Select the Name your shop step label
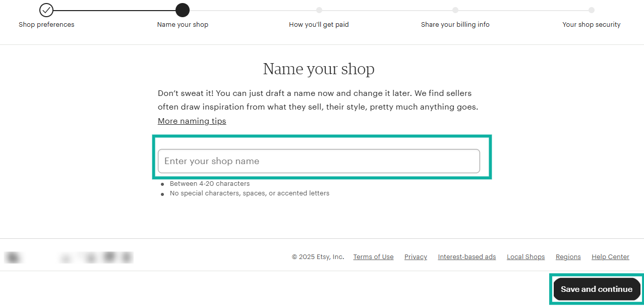This screenshot has height=306, width=644. 183,24
